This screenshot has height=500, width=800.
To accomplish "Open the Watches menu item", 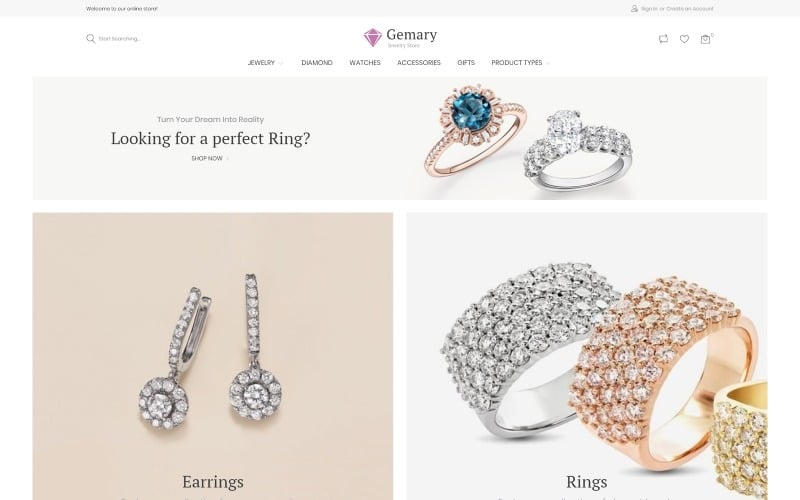I will click(365, 63).
